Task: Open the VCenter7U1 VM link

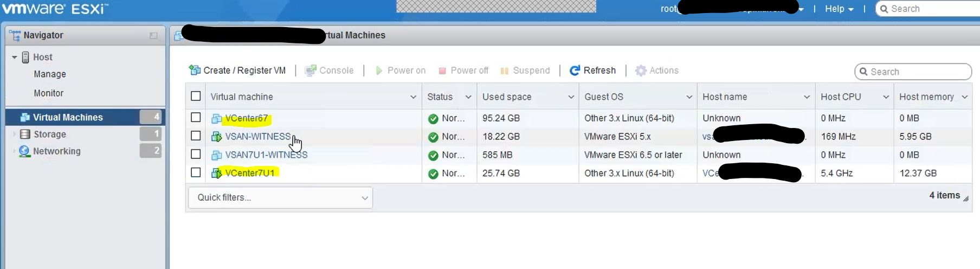Action: point(250,173)
